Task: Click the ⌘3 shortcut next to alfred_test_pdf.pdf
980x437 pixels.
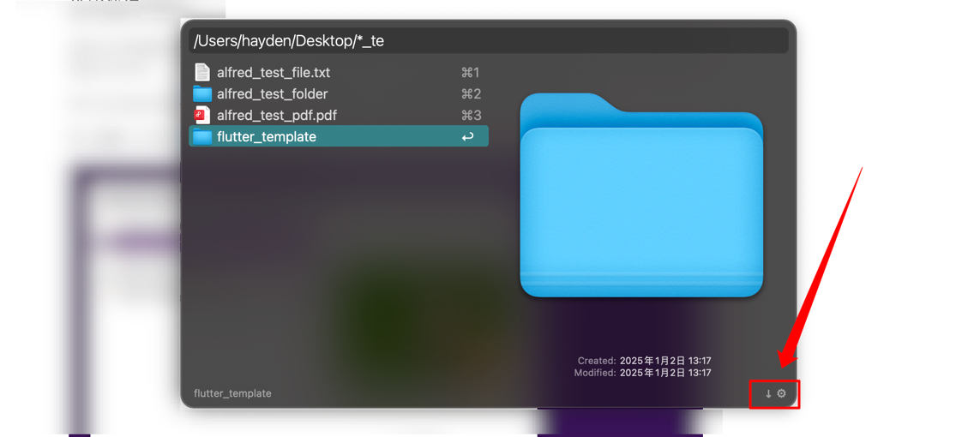Action: point(471,115)
